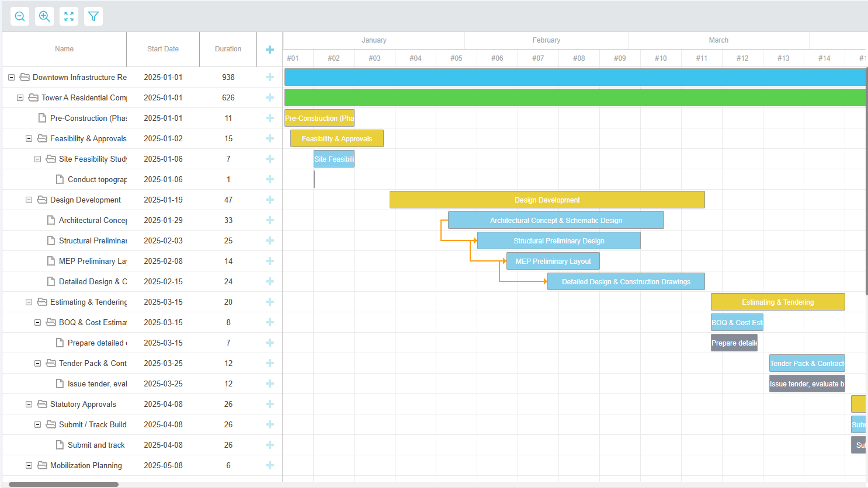Collapse the BOQ & Cost Estimate group

point(37,322)
